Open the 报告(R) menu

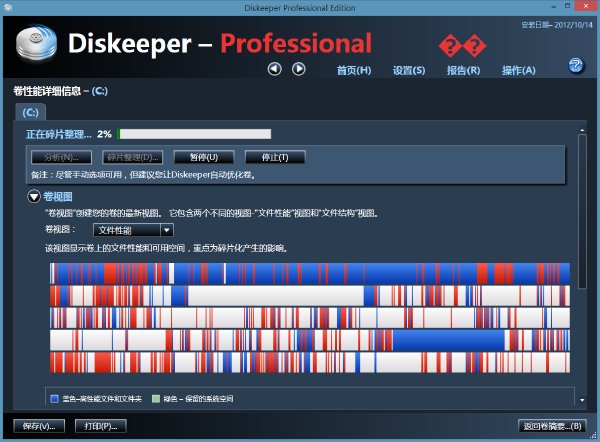[463, 70]
